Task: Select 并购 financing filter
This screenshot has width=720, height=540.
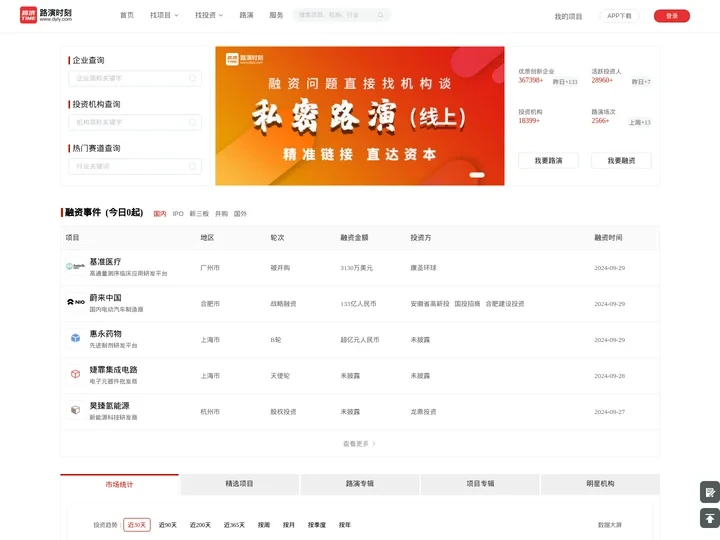Action: 221,214
